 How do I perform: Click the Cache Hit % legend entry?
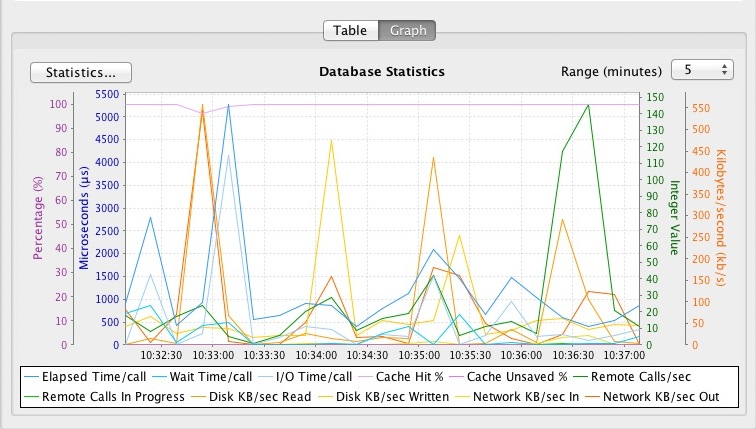click(x=402, y=377)
